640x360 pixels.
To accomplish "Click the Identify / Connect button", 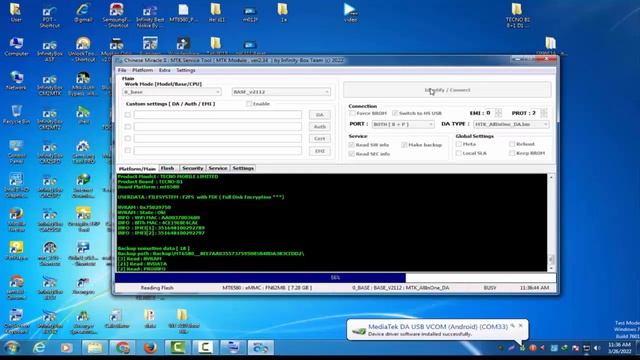I will click(447, 90).
